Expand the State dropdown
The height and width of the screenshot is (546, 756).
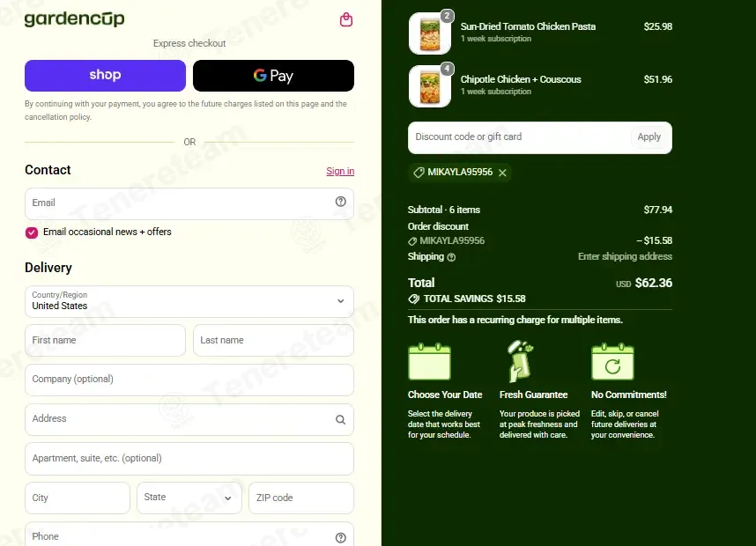click(189, 498)
